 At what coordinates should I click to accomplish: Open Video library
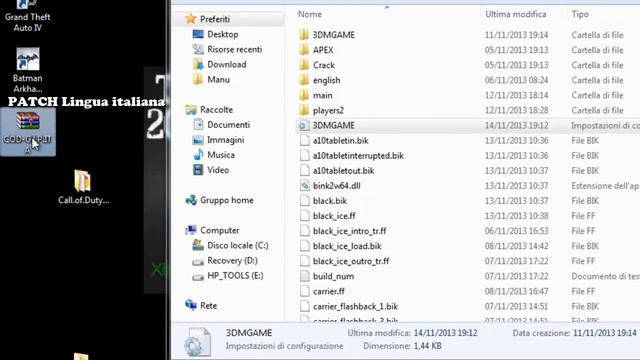[218, 170]
